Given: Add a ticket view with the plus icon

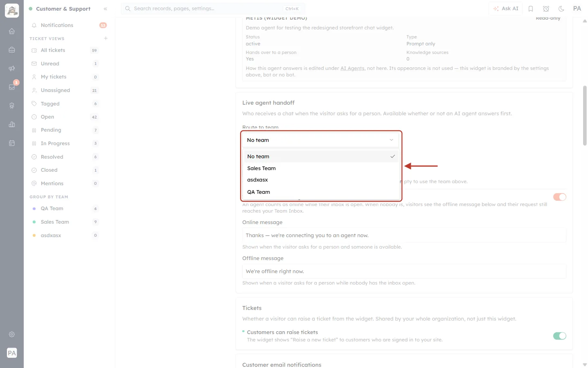Looking at the screenshot, I should 106,38.
